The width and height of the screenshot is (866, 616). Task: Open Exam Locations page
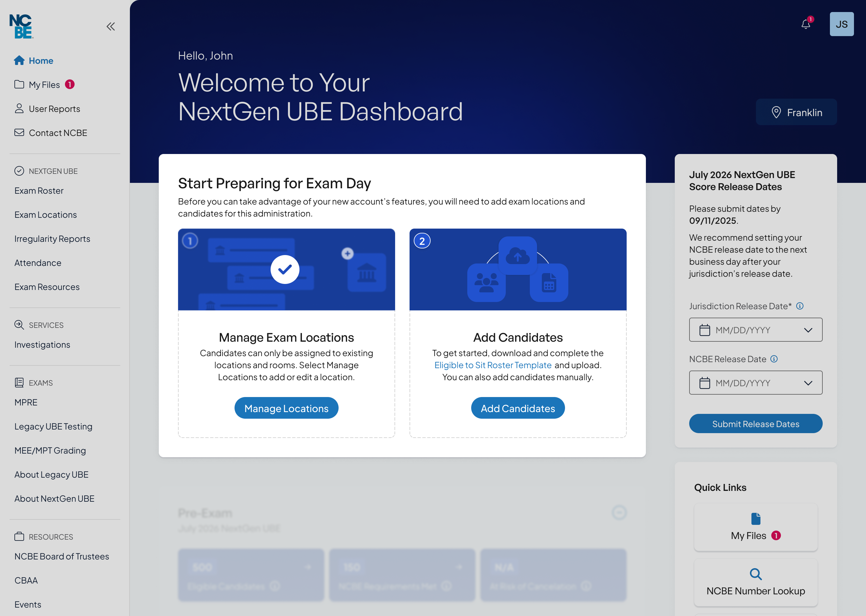tap(45, 215)
